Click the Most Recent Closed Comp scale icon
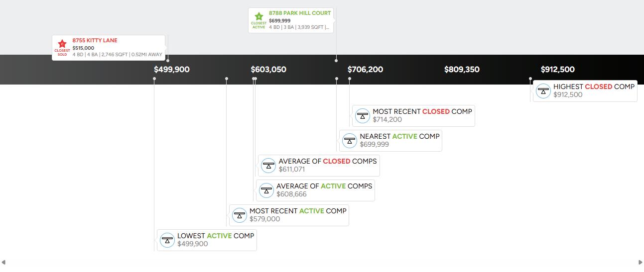The width and height of the screenshot is (644, 272). [363, 116]
